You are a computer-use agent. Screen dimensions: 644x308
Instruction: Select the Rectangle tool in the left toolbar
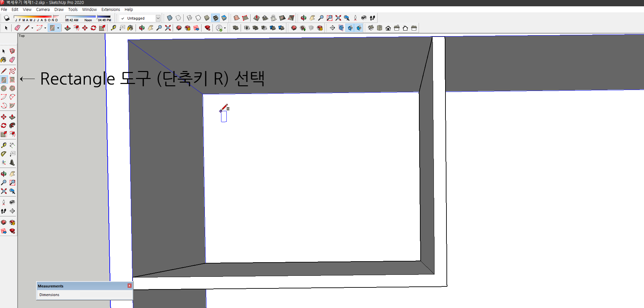(4, 80)
